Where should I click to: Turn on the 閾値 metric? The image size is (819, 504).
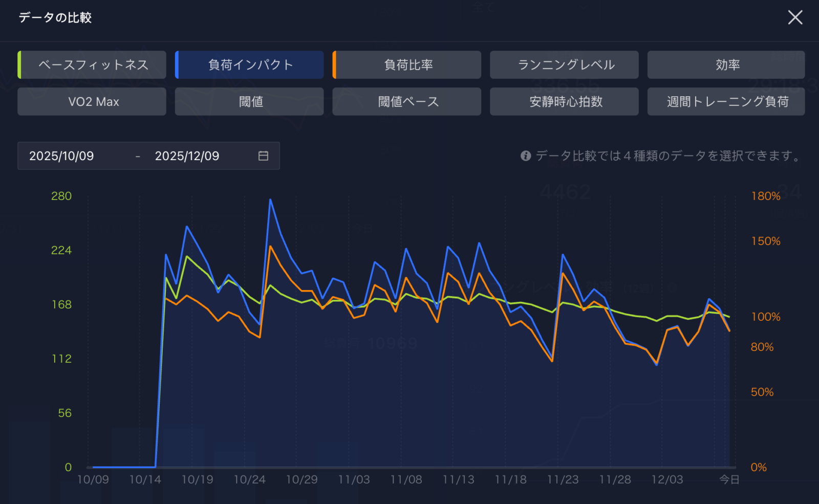pos(250,102)
